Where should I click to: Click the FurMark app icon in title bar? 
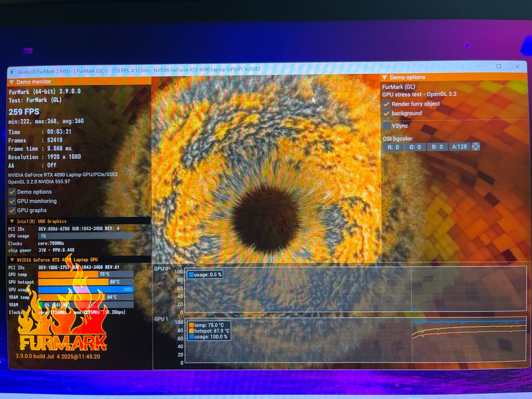coord(12,71)
